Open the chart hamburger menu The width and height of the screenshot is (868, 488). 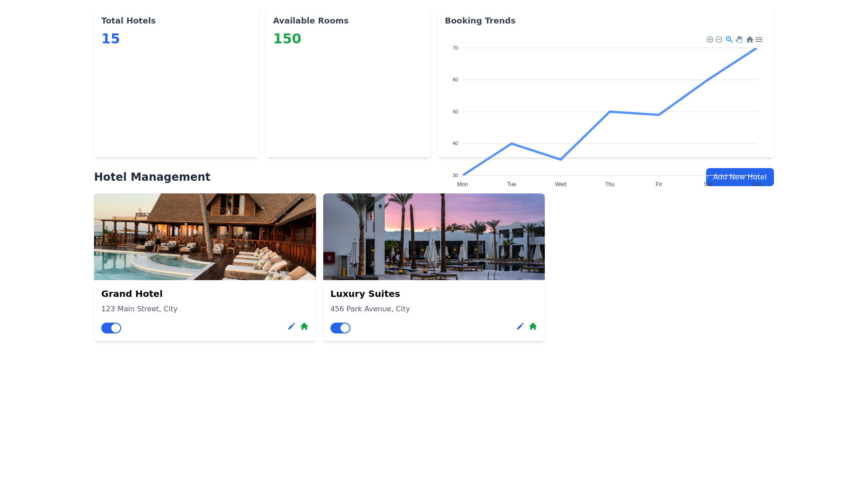[x=759, y=40]
